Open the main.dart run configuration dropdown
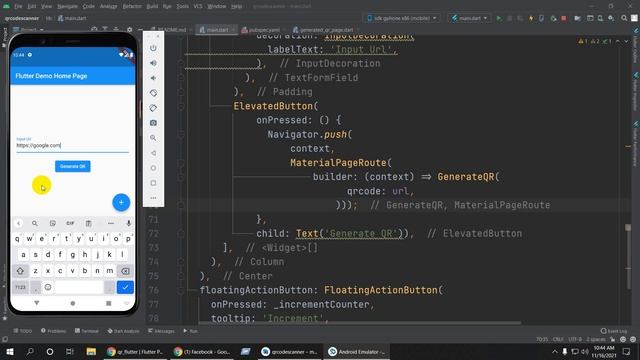Screen dimensions: 640x360 469,18
